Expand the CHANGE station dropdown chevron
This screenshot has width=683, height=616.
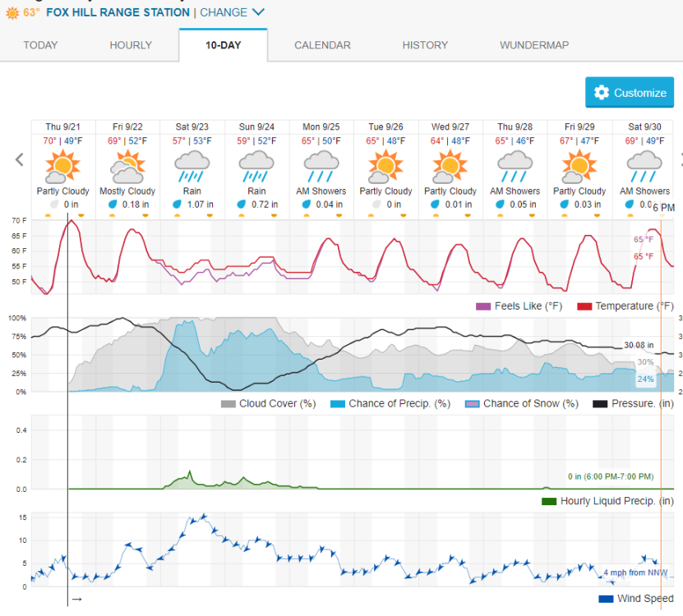(258, 12)
